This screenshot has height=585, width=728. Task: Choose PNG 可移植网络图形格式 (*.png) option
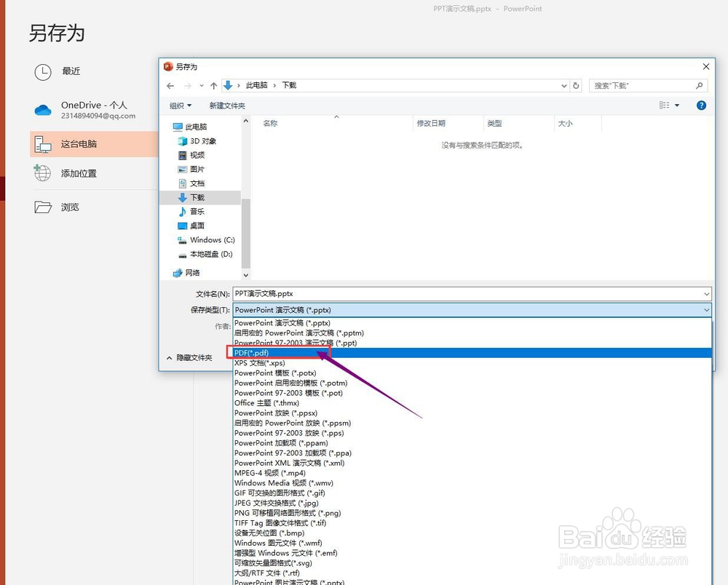(x=472, y=513)
